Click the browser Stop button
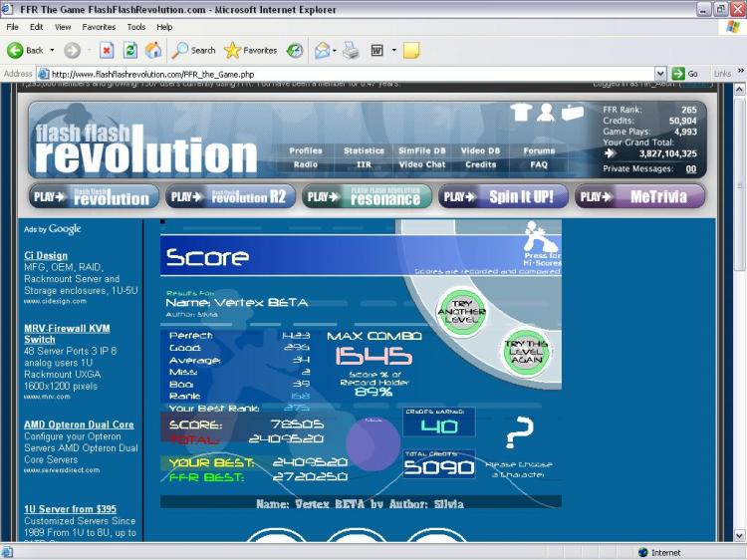 [107, 50]
